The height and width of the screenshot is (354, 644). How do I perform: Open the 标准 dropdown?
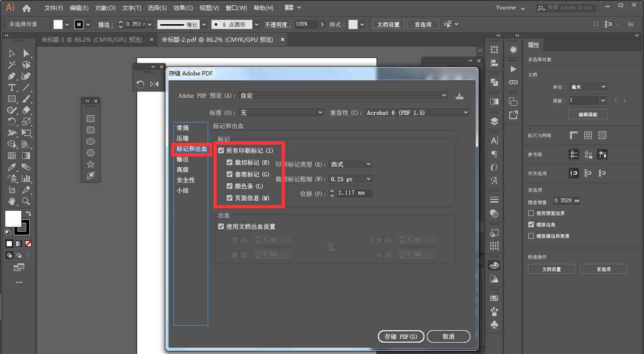pyautogui.click(x=281, y=112)
